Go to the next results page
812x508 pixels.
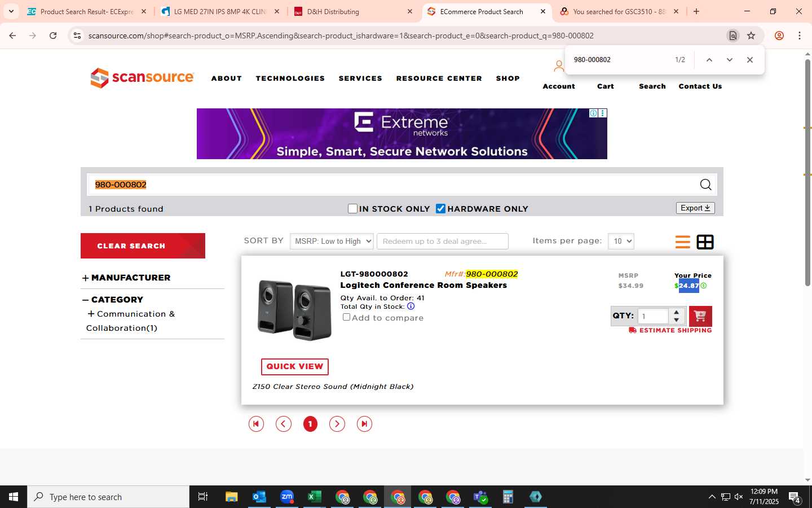pos(337,424)
